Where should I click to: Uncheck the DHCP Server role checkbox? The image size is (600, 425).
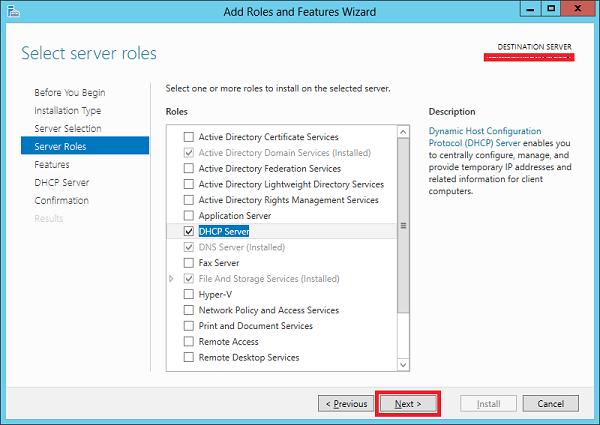190,231
